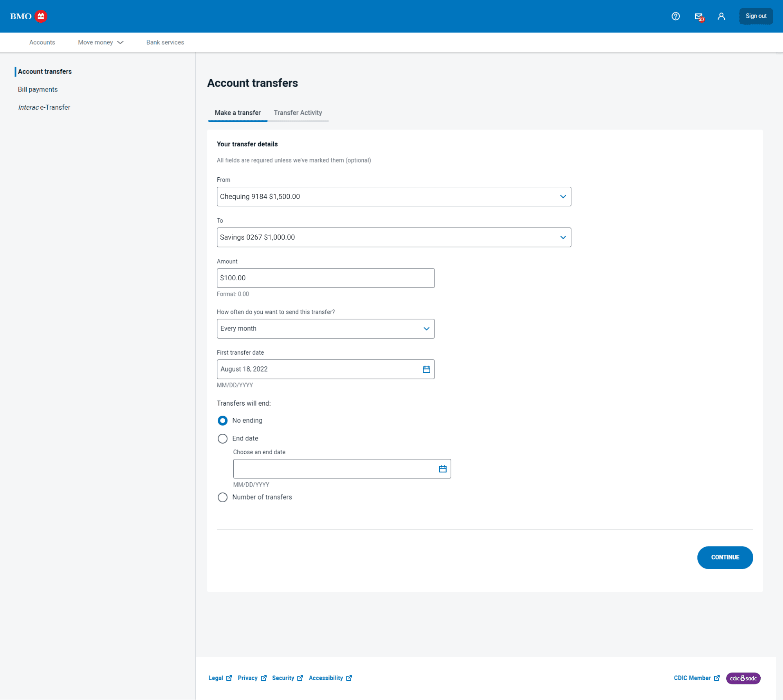Open calendar picker for end date
The height and width of the screenshot is (700, 783).
coord(443,469)
